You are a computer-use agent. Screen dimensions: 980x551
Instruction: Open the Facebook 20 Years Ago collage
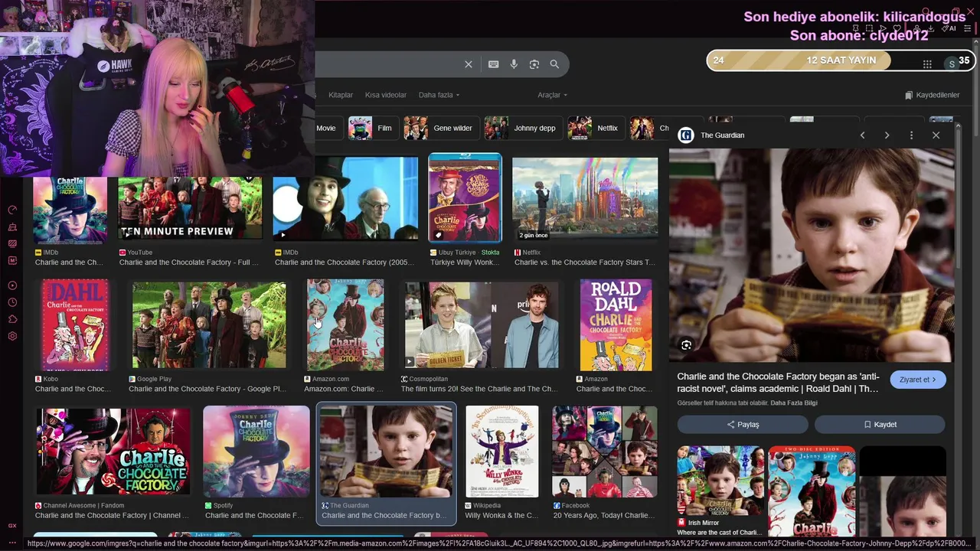605,452
